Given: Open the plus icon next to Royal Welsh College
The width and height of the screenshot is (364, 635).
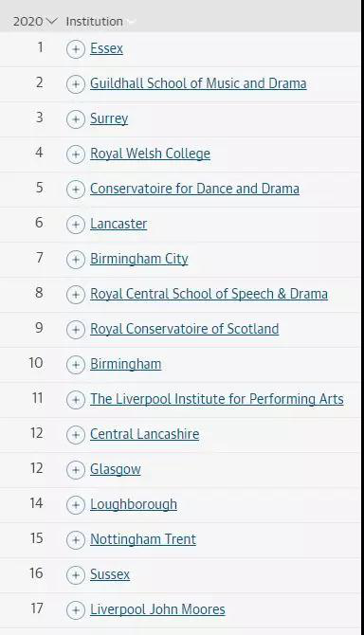Looking at the screenshot, I should point(76,154).
